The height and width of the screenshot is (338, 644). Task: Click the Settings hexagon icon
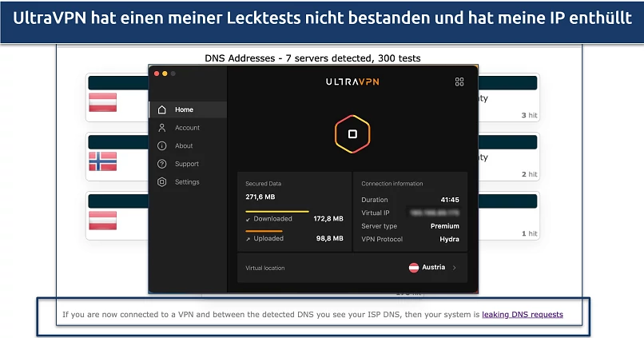pos(162,182)
